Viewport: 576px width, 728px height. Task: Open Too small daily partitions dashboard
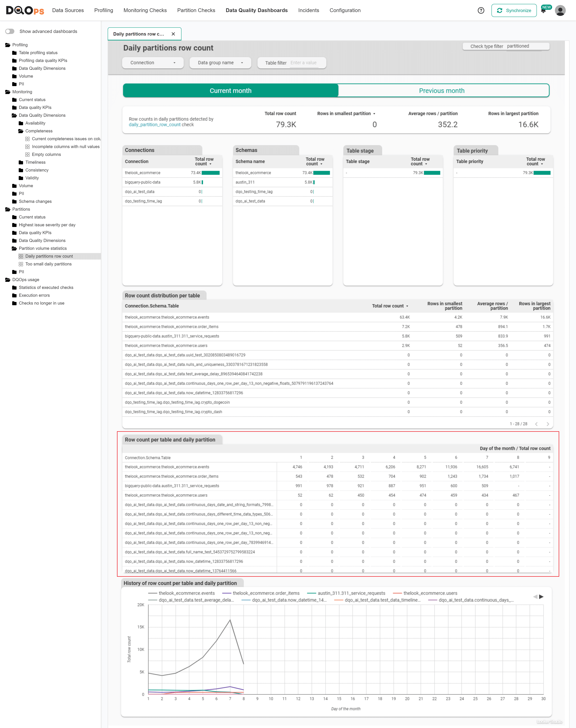[49, 264]
